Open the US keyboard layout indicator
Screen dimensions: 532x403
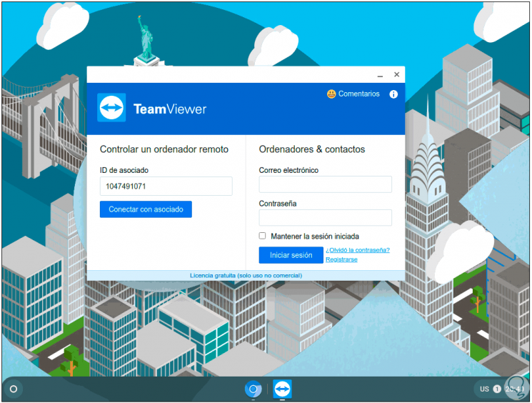pos(484,389)
